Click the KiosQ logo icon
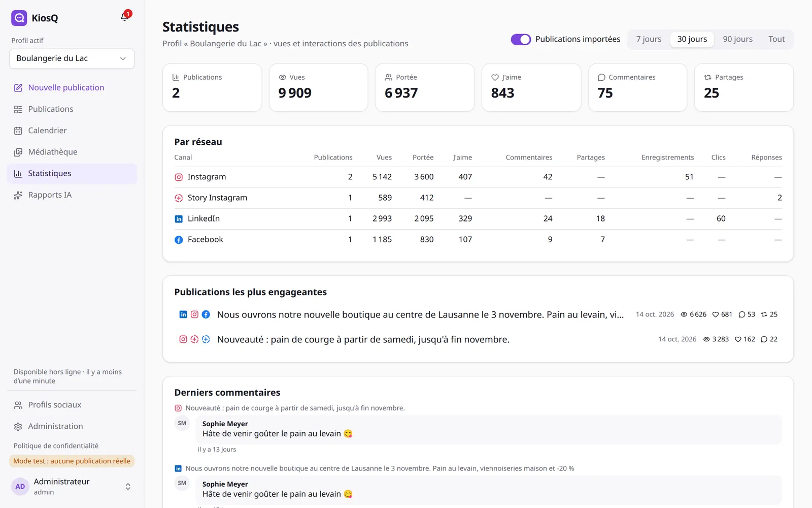The width and height of the screenshot is (812, 508). click(19, 18)
